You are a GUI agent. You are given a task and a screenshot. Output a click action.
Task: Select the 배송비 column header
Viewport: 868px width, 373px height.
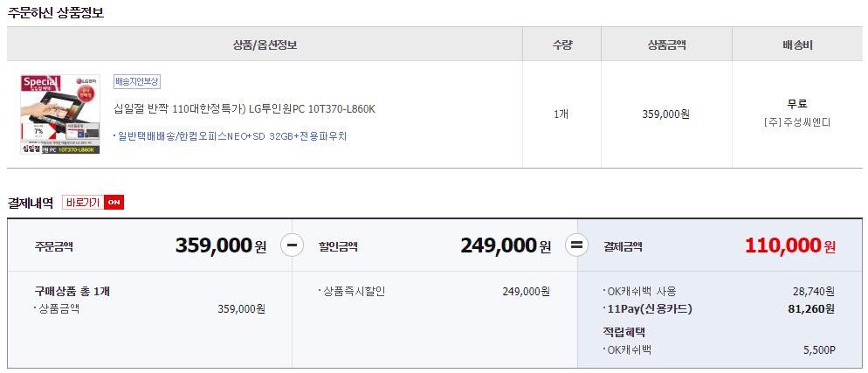796,45
